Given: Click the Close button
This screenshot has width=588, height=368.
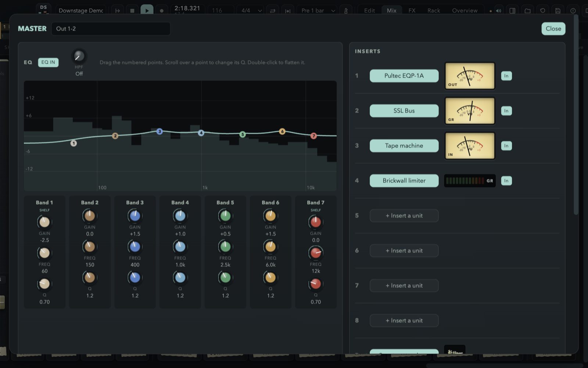Looking at the screenshot, I should [553, 29].
